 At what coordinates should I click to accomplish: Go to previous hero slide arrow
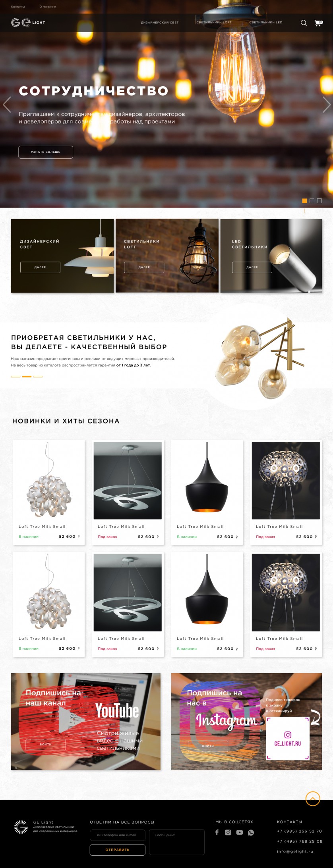click(x=7, y=104)
